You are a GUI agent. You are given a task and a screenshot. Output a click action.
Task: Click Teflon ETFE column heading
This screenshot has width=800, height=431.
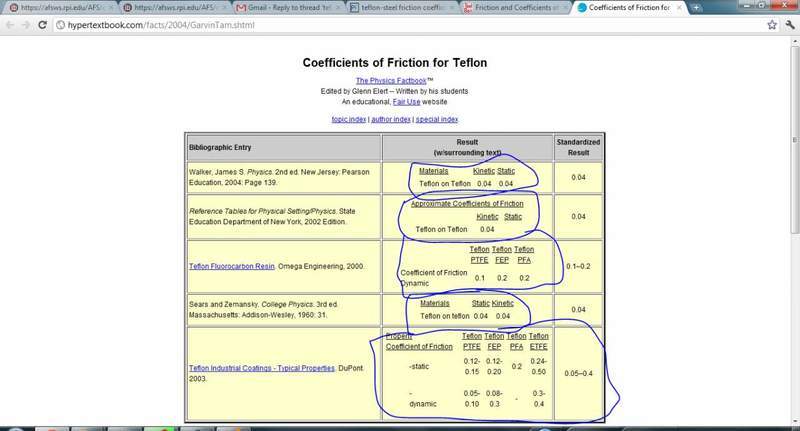point(538,341)
